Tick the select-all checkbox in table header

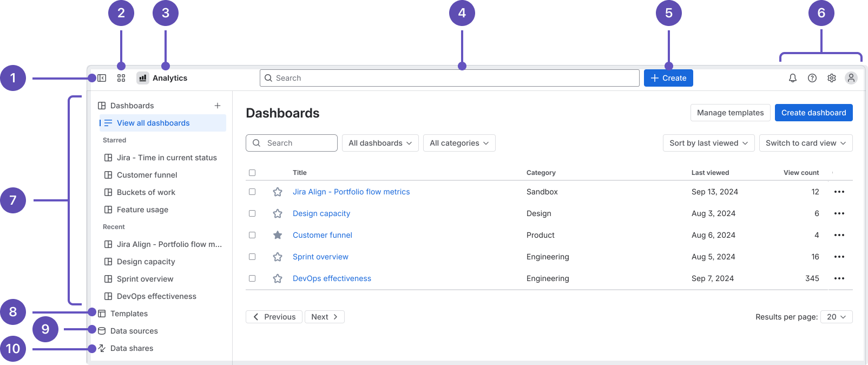[252, 173]
